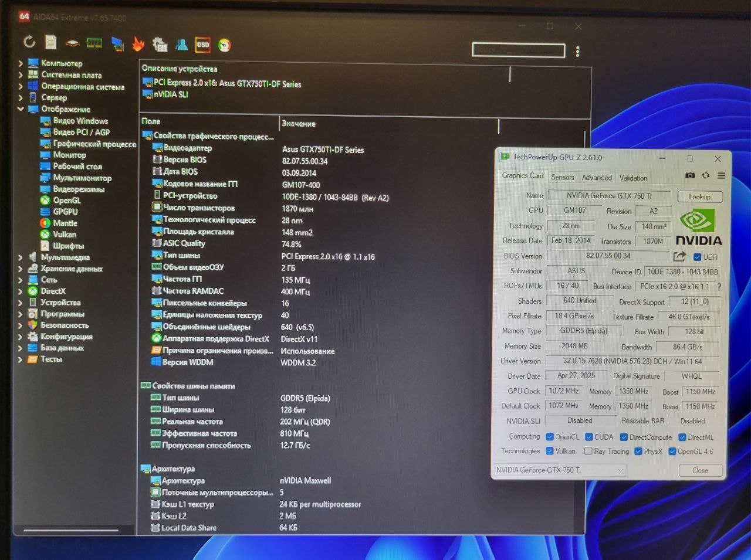Select the PCI Express 2.0 x16 Asus device row

pos(222,83)
